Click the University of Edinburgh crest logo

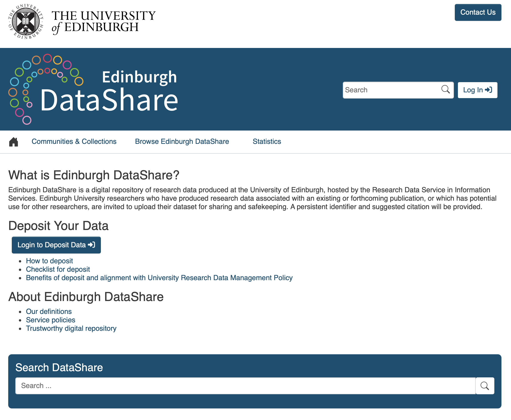(26, 22)
